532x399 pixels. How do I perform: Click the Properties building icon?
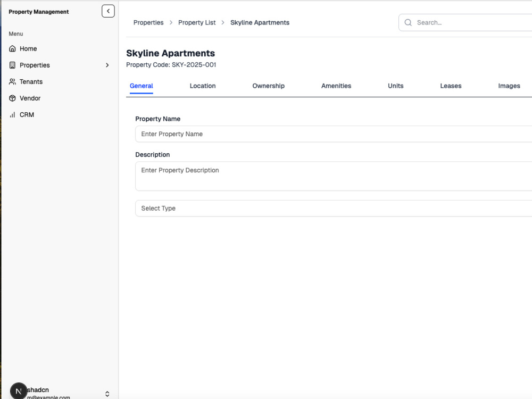point(12,65)
